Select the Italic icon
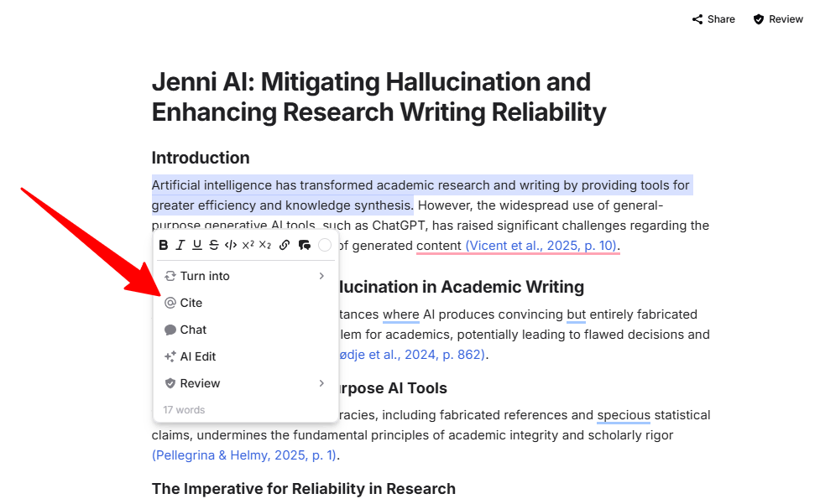Viewport: 820px width, 504px height. (x=180, y=244)
